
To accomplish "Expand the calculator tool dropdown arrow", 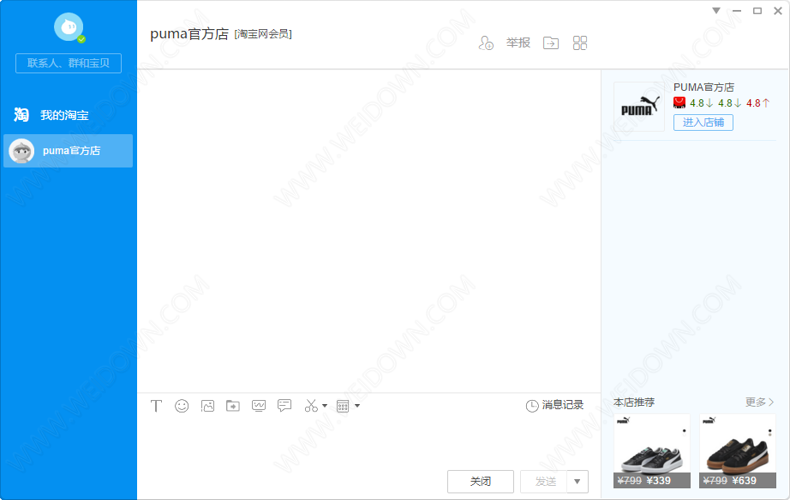I will pyautogui.click(x=357, y=406).
